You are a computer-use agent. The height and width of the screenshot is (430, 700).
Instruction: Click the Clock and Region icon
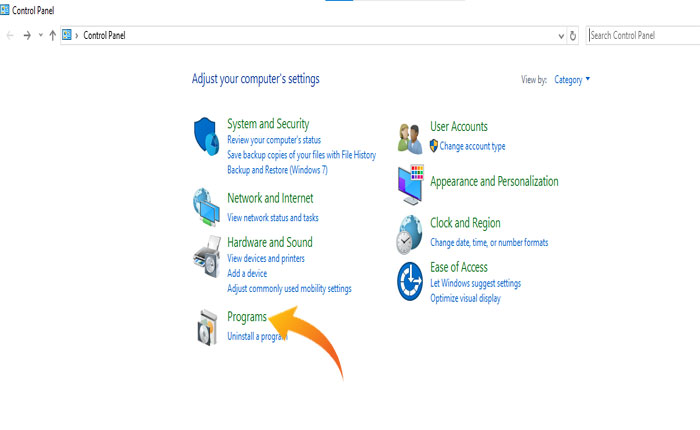tap(410, 233)
